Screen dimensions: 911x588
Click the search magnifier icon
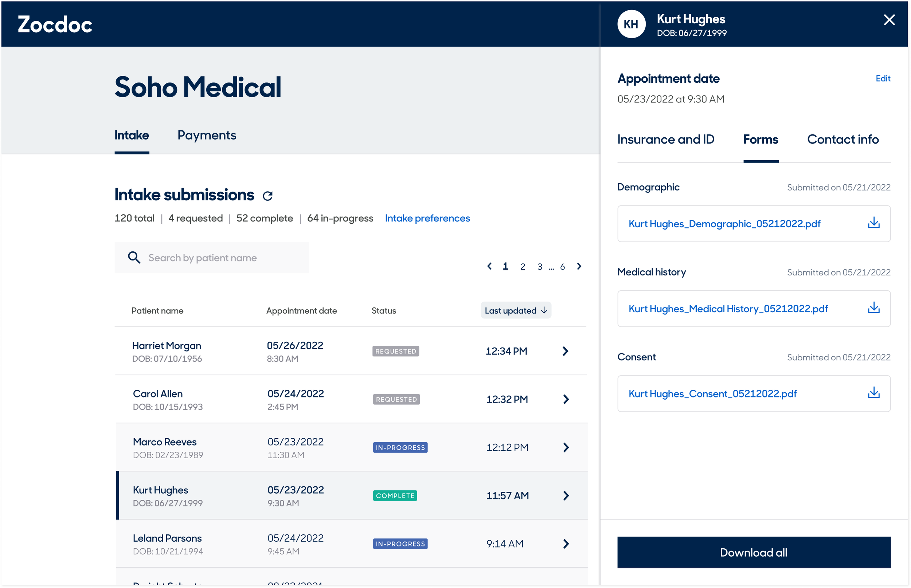point(134,257)
